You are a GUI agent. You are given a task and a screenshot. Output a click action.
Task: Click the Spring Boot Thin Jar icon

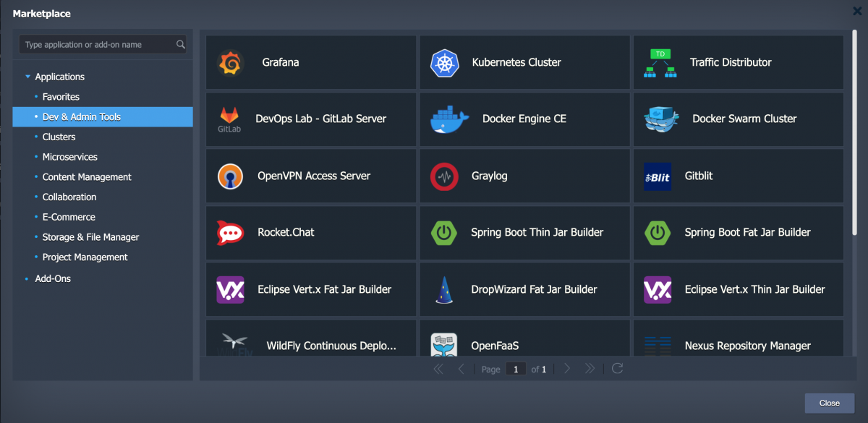point(443,233)
